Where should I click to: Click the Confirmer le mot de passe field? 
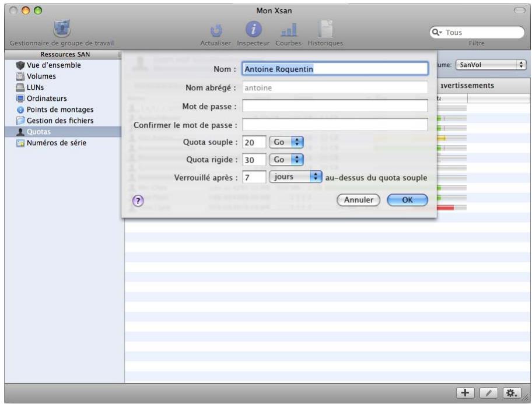coord(335,125)
